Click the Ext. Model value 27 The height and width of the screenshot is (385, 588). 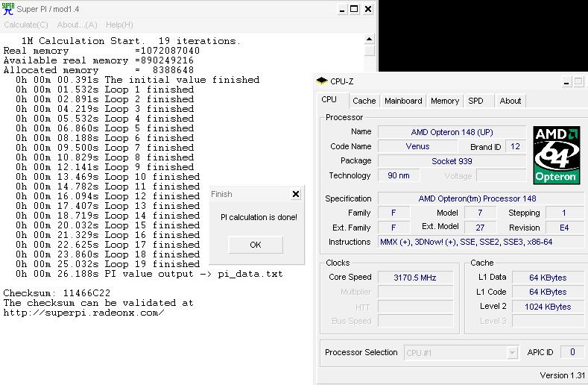coord(480,228)
